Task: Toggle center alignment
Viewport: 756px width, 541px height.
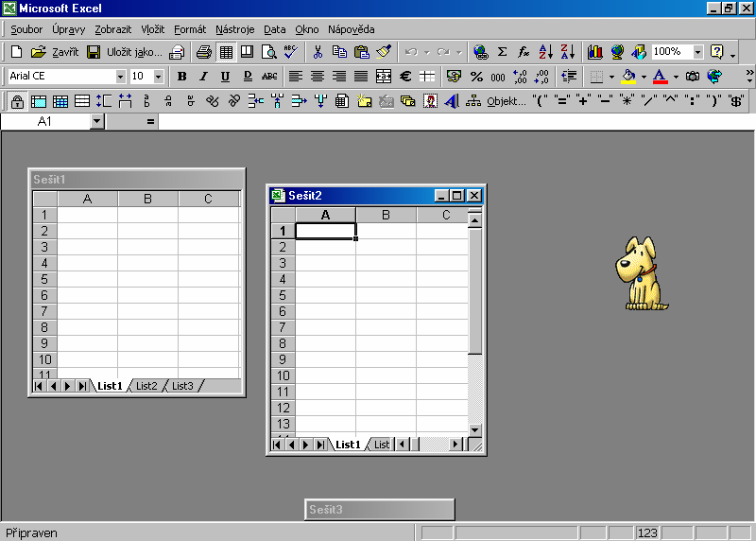Action: (x=318, y=77)
